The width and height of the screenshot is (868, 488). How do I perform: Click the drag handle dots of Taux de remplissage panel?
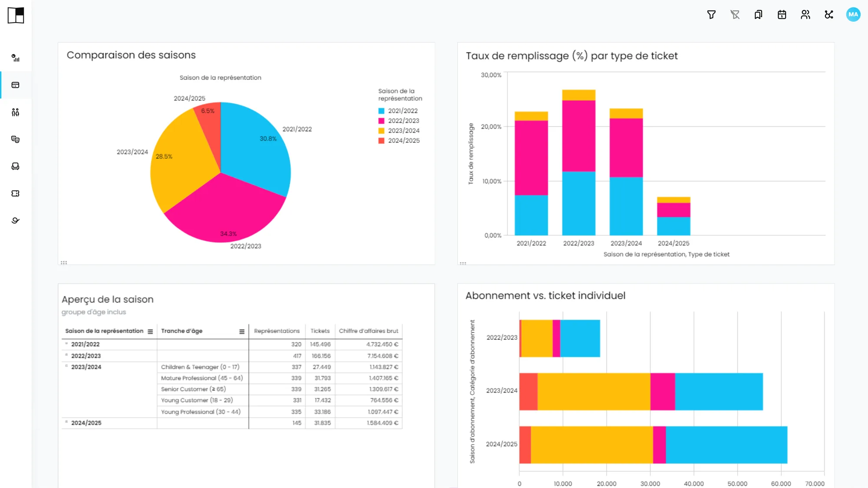[463, 263]
